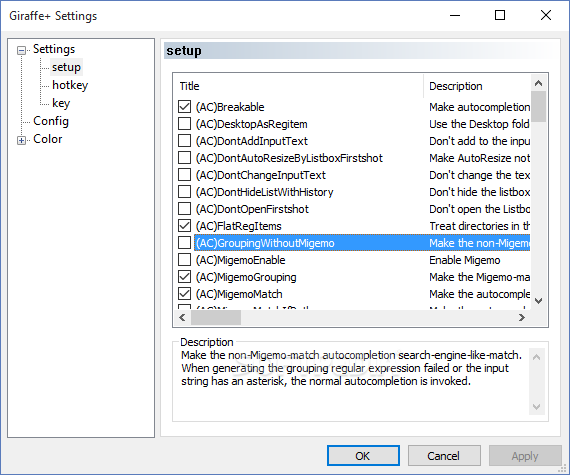Screen dimensions: 570x475
Task: Expand the Color tree node
Action: (x=21, y=140)
